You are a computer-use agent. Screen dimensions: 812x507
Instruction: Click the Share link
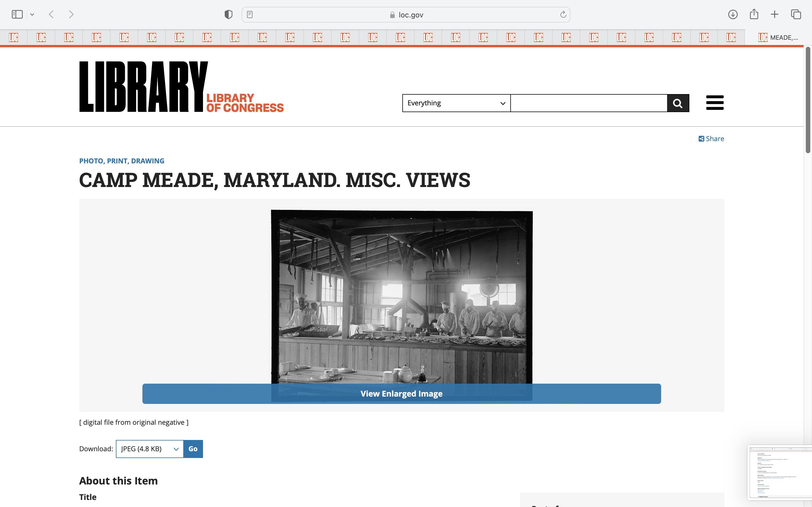tap(711, 139)
